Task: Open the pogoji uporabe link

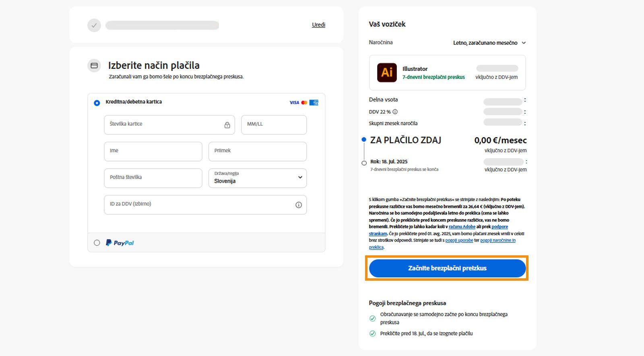Action: 459,240
